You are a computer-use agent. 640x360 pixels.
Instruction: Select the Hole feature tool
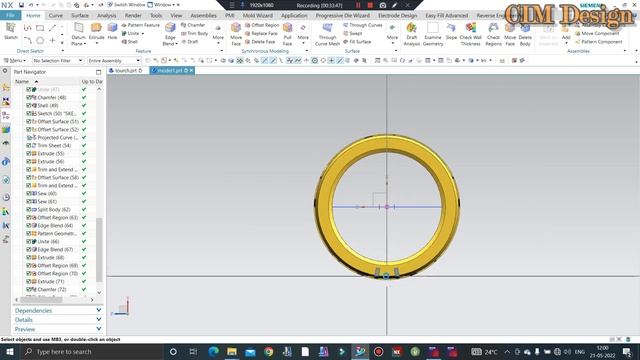coord(112,31)
